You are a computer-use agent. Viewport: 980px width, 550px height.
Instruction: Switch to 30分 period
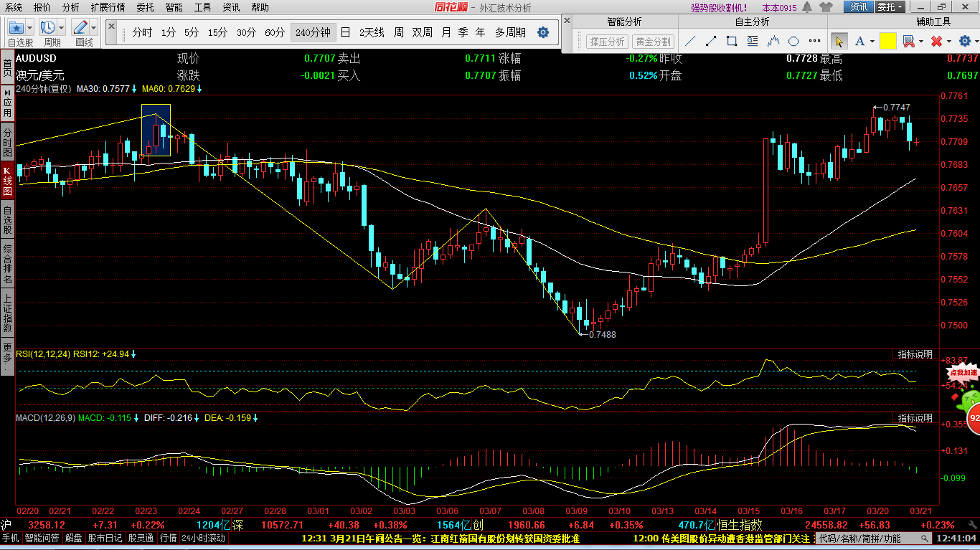pos(246,32)
